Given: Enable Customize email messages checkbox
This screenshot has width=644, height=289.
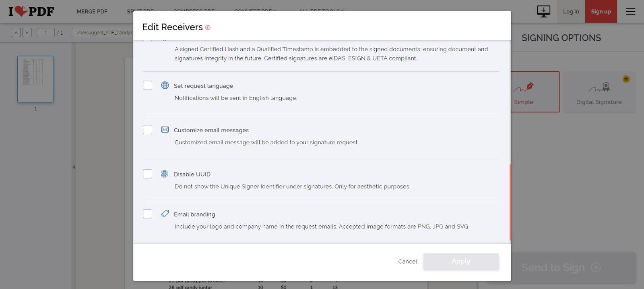Looking at the screenshot, I should [x=147, y=129].
